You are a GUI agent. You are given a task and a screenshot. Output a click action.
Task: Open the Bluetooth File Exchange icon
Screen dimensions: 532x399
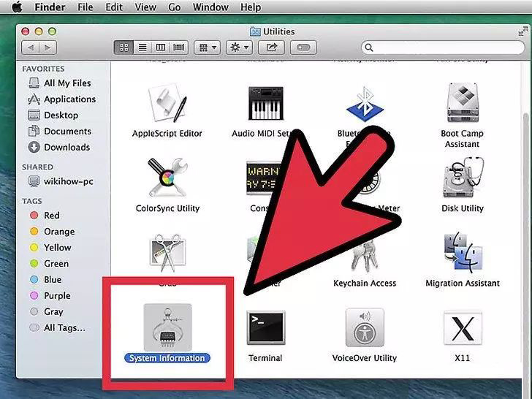click(x=365, y=104)
